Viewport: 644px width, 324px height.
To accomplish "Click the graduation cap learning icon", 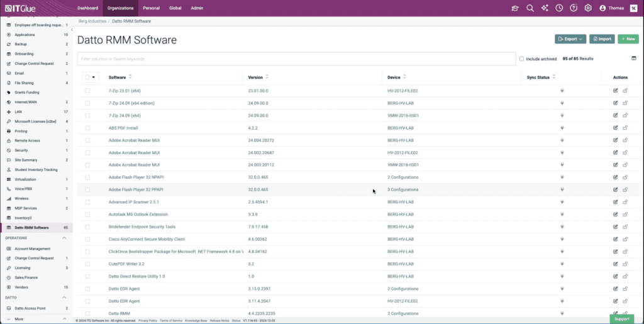I will [515, 8].
